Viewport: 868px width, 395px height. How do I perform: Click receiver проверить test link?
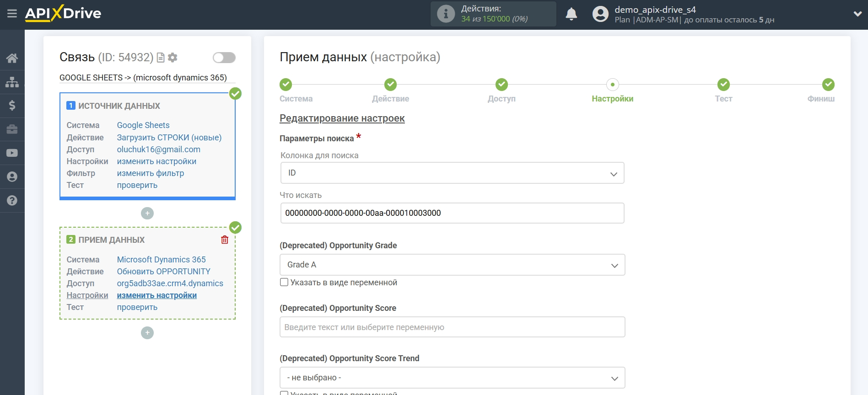tap(137, 307)
